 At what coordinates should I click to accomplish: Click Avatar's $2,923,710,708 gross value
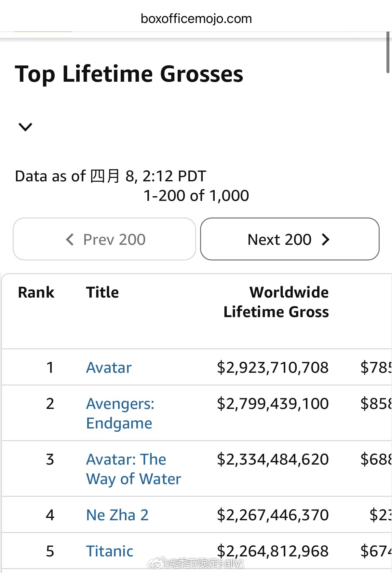pyautogui.click(x=273, y=368)
